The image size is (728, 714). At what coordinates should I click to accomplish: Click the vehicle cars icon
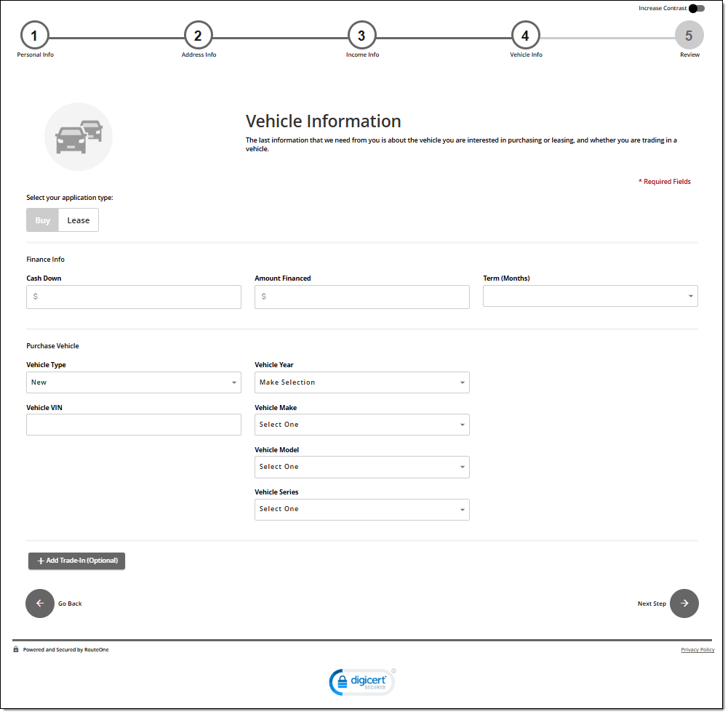(x=79, y=137)
